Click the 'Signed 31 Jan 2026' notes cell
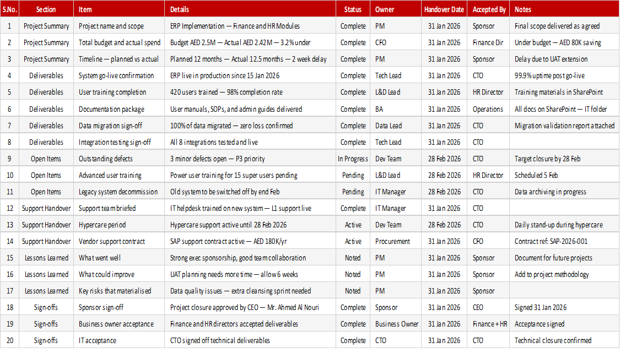This screenshot has width=620, height=364. (564, 307)
